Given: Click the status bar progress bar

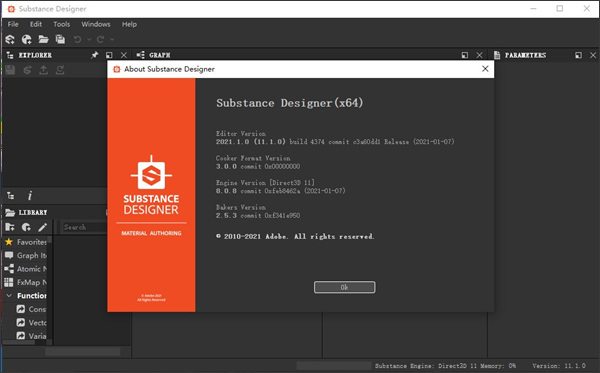Looking at the screenshot, I should pyautogui.click(x=334, y=366).
